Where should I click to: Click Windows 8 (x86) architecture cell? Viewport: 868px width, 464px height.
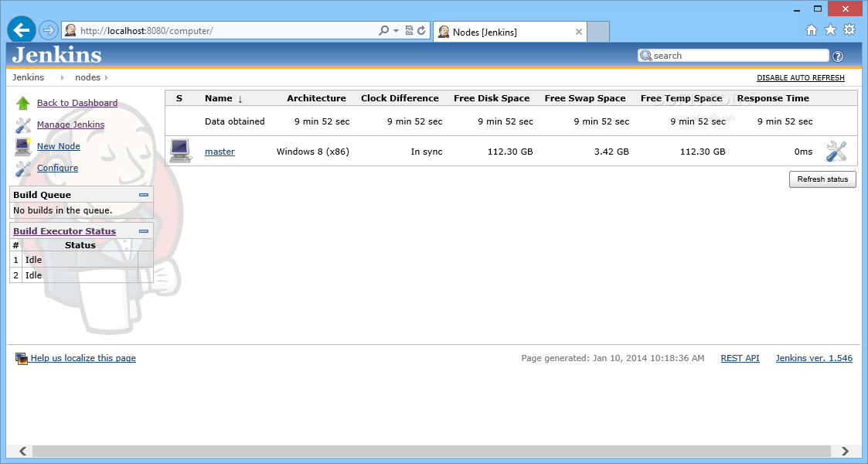(x=313, y=152)
